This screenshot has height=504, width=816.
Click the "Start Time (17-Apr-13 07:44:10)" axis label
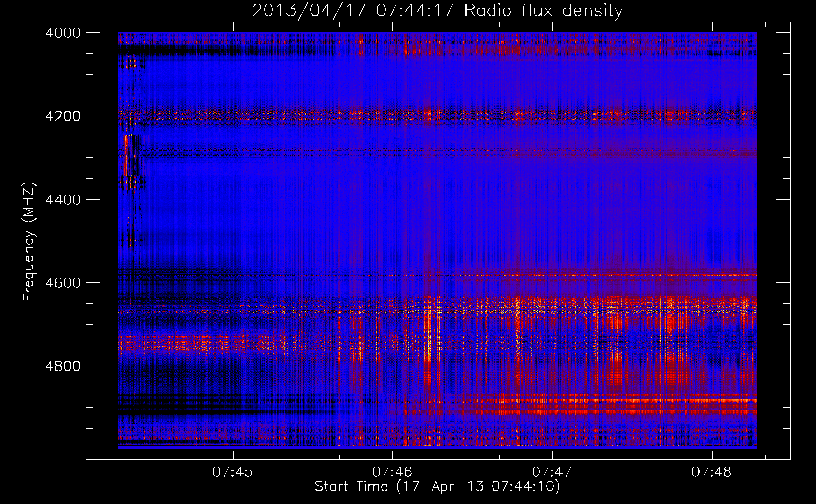coord(437,487)
